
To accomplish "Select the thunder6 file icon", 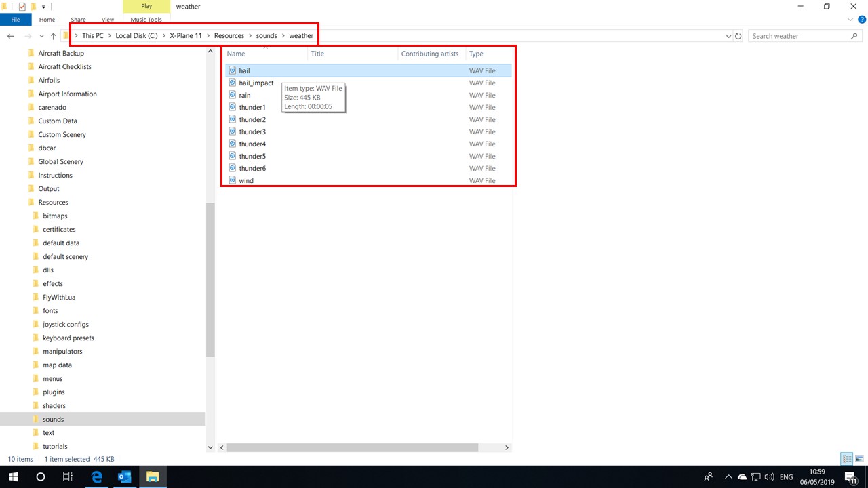I will pos(233,168).
